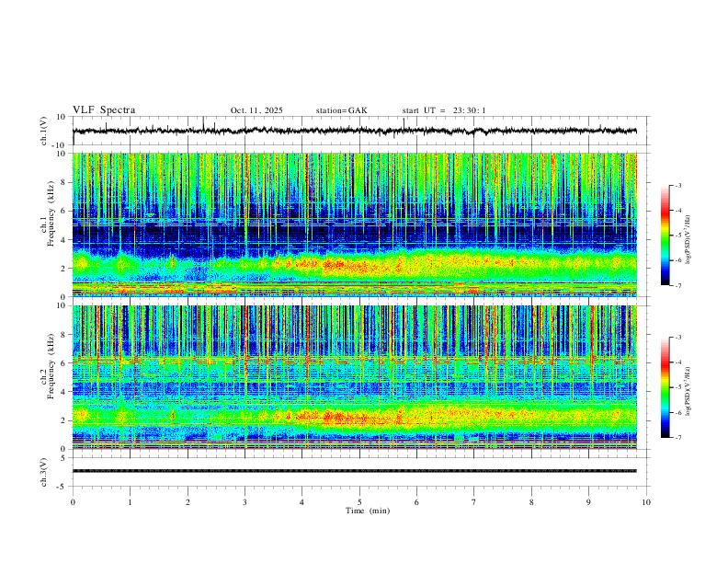Click time axis tick label "0"
728x563 pixels.
pyautogui.click(x=73, y=502)
